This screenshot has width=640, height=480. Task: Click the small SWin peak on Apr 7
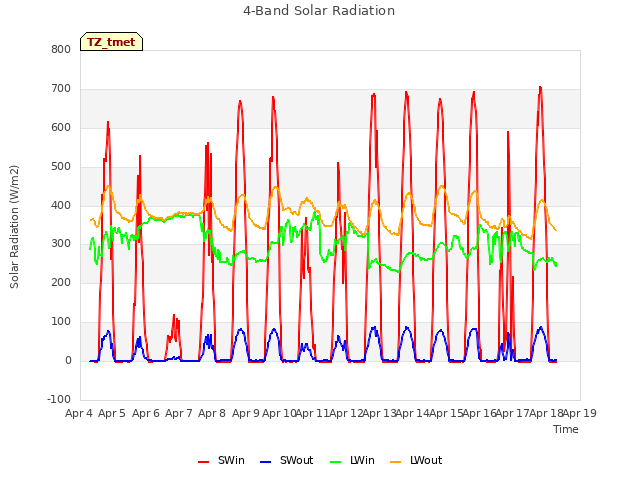coord(174,316)
